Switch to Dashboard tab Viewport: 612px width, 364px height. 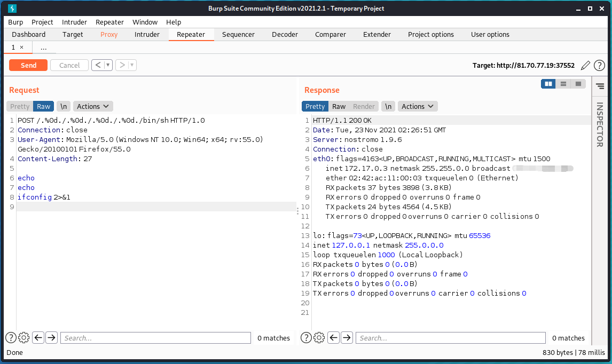[28, 34]
